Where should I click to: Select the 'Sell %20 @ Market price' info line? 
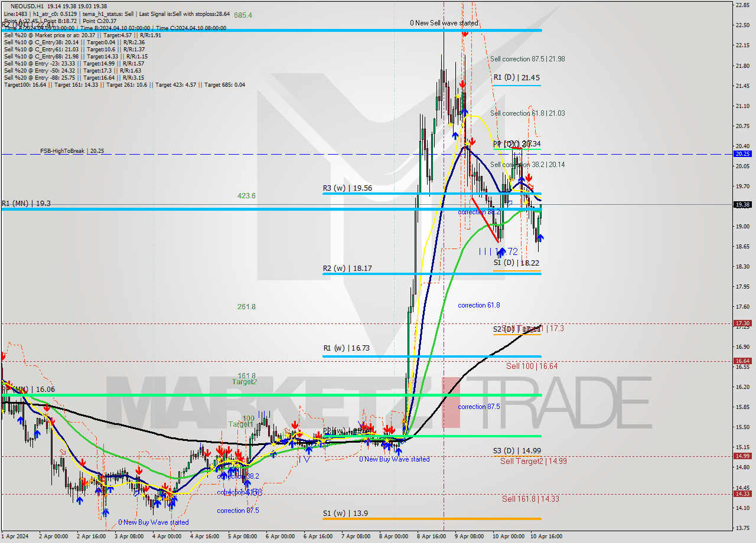83,35
